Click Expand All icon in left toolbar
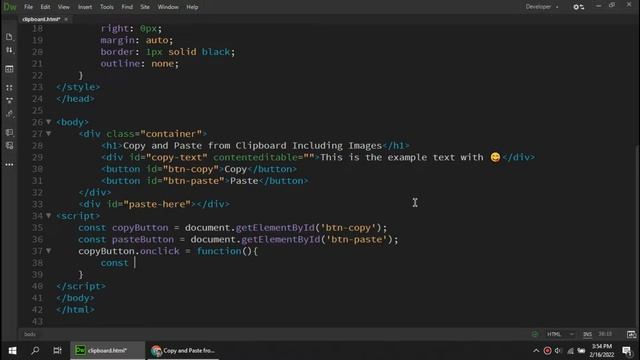 (9, 88)
